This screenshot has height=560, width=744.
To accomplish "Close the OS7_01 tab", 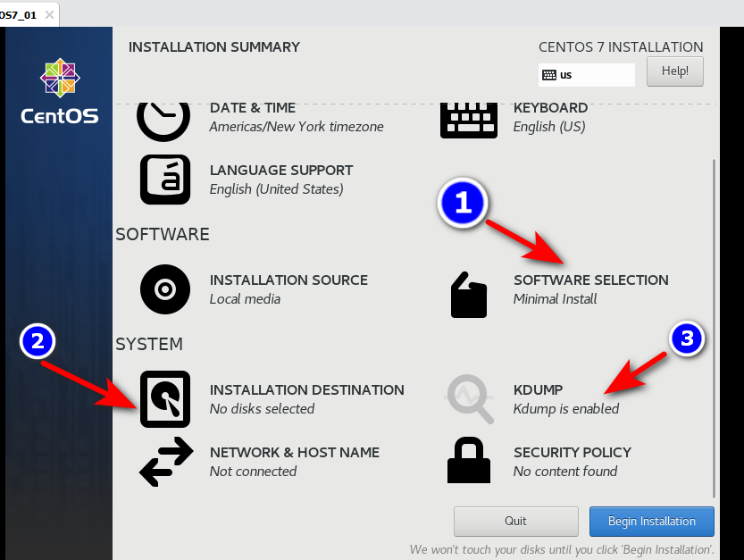I will click(49, 14).
